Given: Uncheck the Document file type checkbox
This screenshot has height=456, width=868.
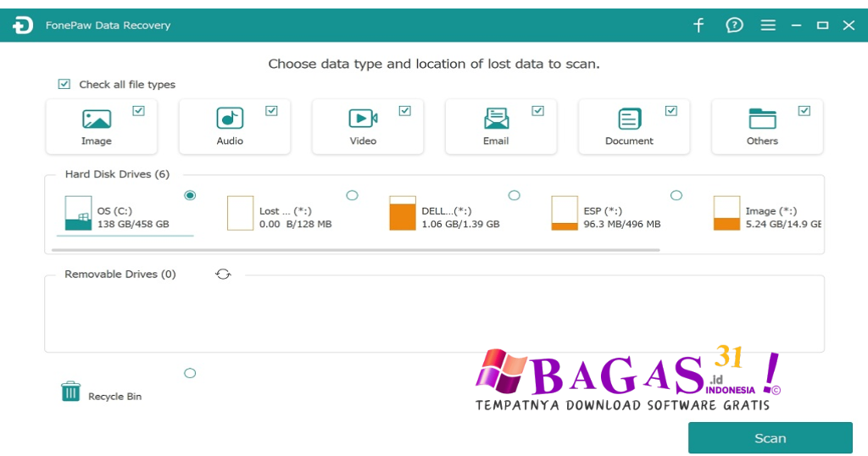Looking at the screenshot, I should 671,111.
